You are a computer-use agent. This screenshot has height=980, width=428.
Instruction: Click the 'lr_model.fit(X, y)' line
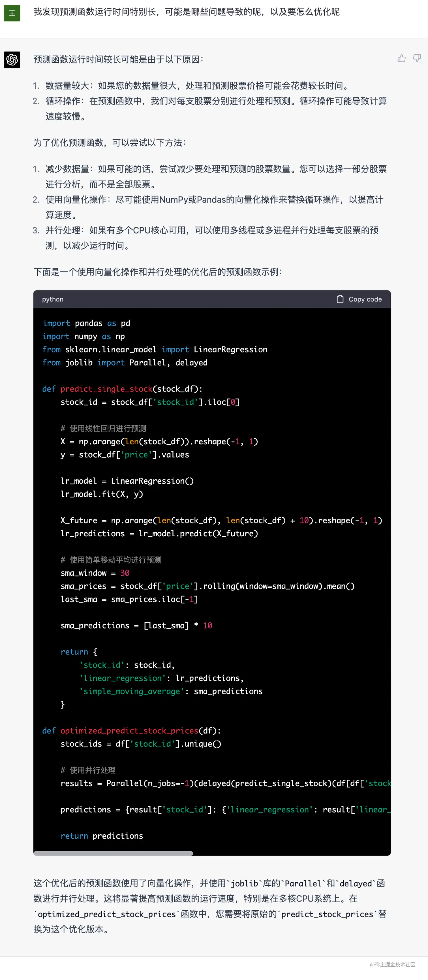[x=102, y=494]
